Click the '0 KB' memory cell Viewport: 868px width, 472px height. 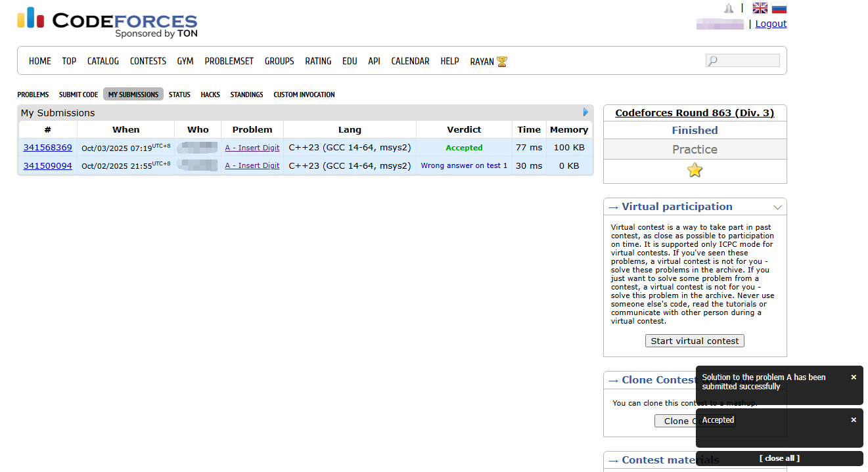tap(569, 165)
